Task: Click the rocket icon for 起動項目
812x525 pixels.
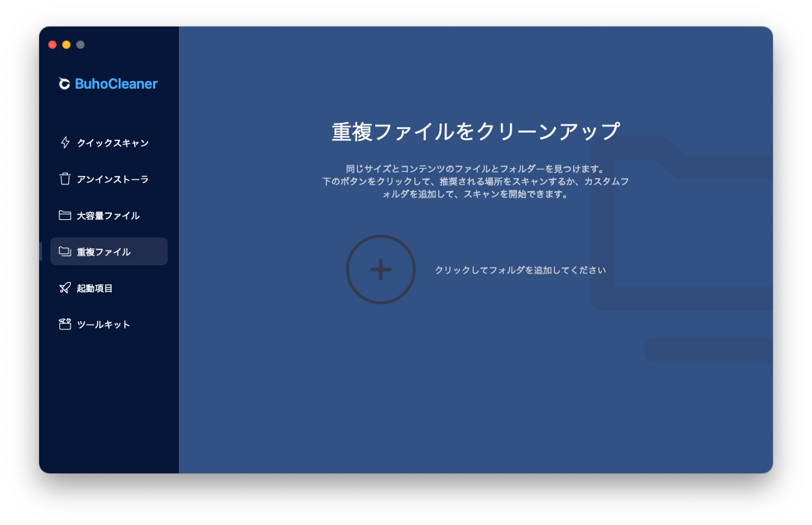Action: click(x=65, y=288)
